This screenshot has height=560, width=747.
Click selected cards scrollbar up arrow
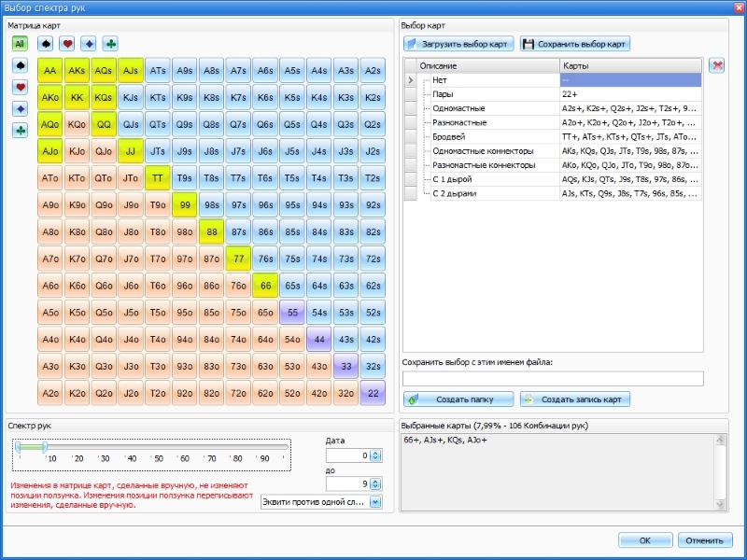pyautogui.click(x=720, y=440)
